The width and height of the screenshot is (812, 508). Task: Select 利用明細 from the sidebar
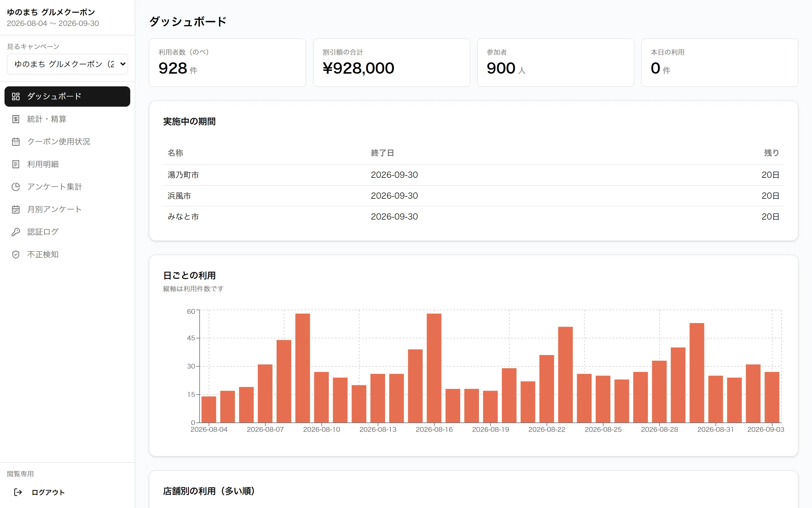tap(67, 164)
